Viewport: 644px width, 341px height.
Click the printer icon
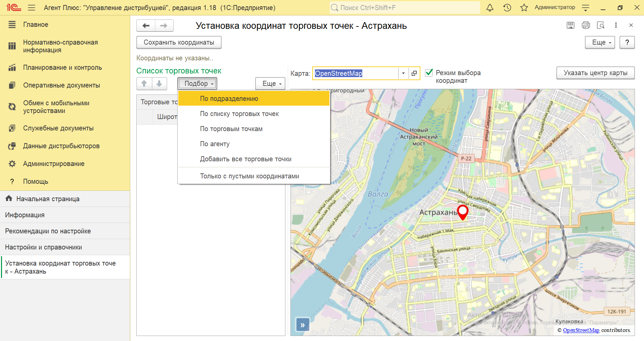point(586,25)
